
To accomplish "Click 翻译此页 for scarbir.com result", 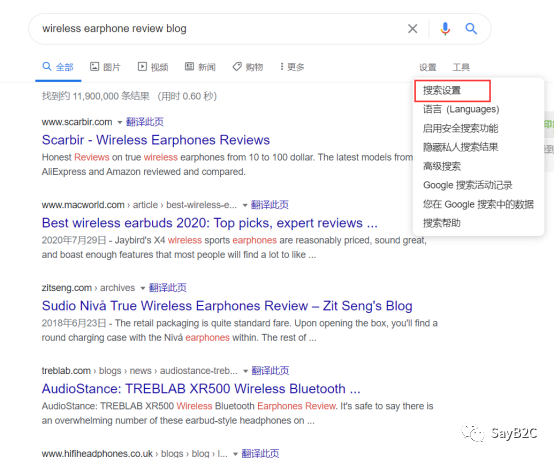I will 145,122.
